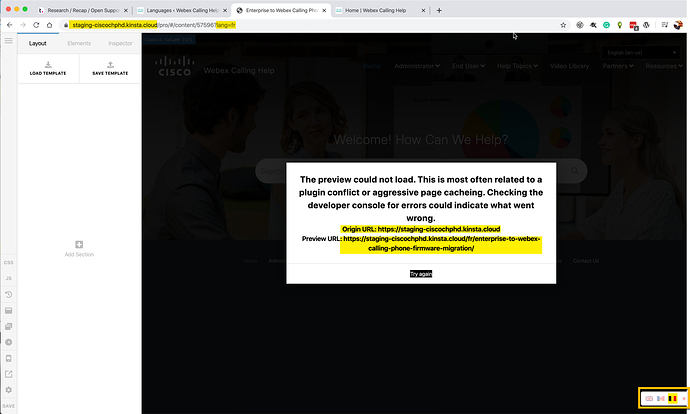
Task: Select the UK flag language
Action: click(649, 398)
